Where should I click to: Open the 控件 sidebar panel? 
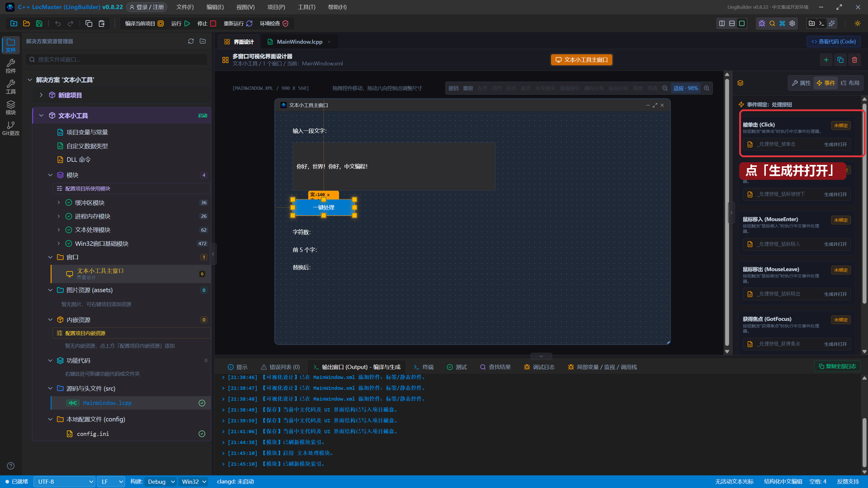tap(10, 66)
